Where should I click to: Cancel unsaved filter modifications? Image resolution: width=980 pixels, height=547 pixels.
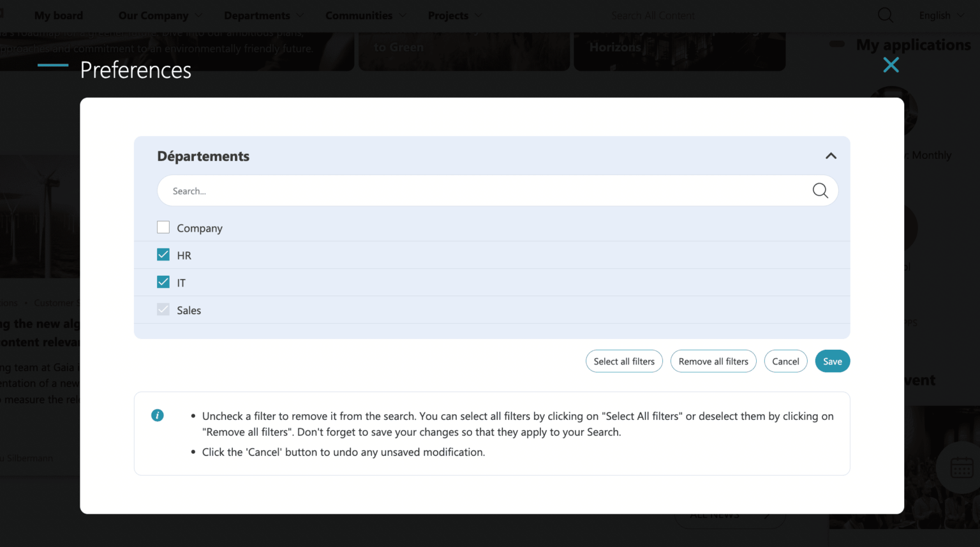785,361
